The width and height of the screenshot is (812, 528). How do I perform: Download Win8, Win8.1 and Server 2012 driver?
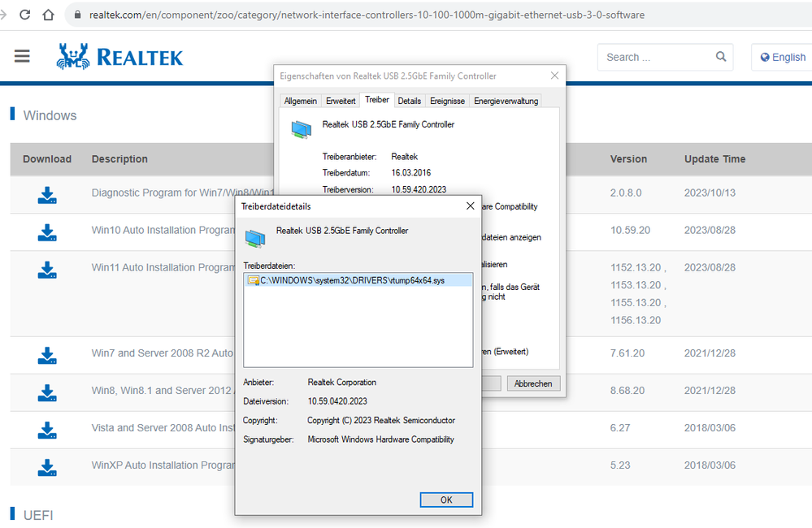pyautogui.click(x=47, y=392)
